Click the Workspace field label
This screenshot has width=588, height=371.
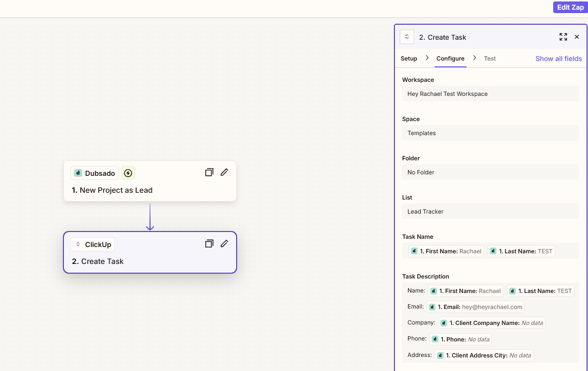point(418,80)
